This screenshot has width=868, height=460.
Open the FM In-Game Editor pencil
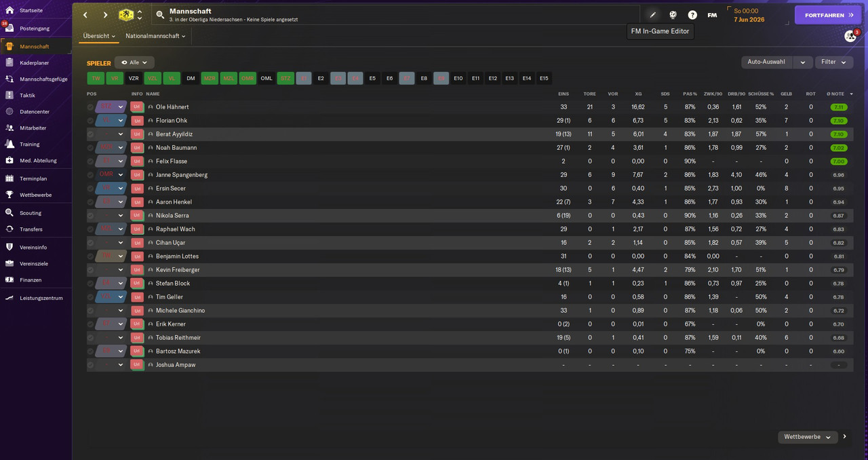(653, 15)
